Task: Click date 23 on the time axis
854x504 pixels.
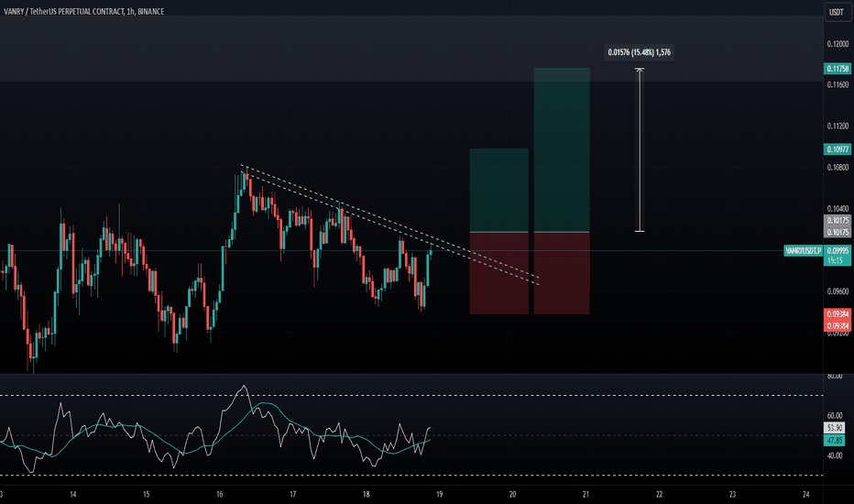Action: (732, 494)
